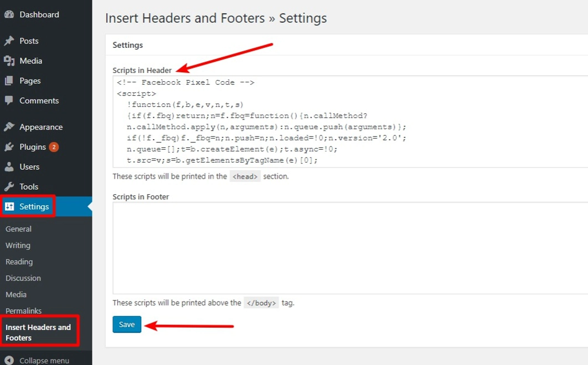This screenshot has width=588, height=365.
Task: Collapse the admin menu
Action: click(37, 360)
